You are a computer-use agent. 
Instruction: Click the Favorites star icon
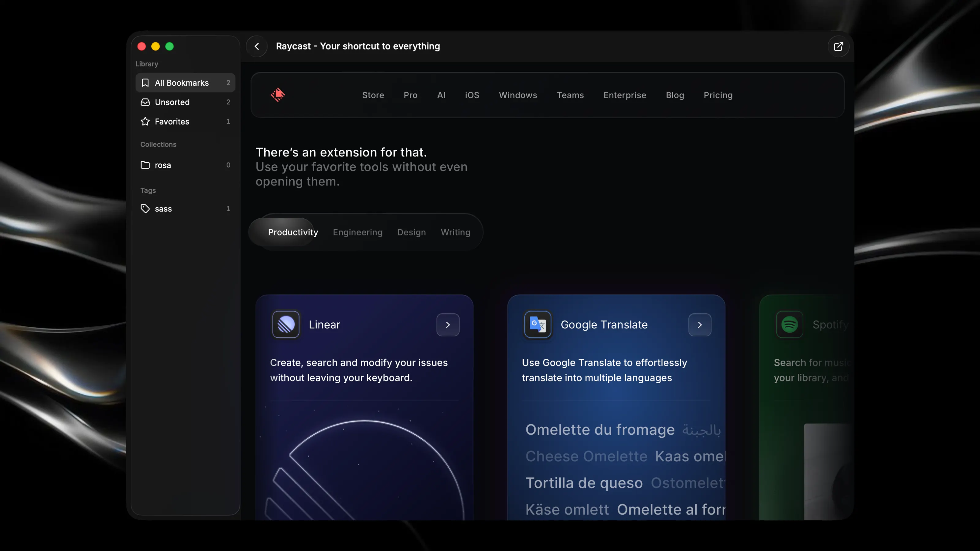point(145,121)
